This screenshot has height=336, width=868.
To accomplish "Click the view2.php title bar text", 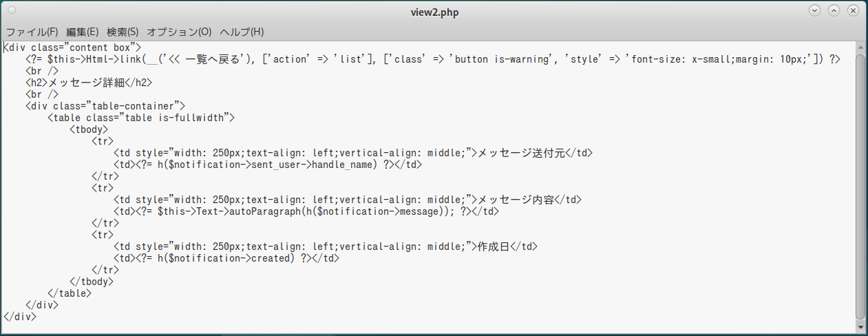I will [x=434, y=11].
